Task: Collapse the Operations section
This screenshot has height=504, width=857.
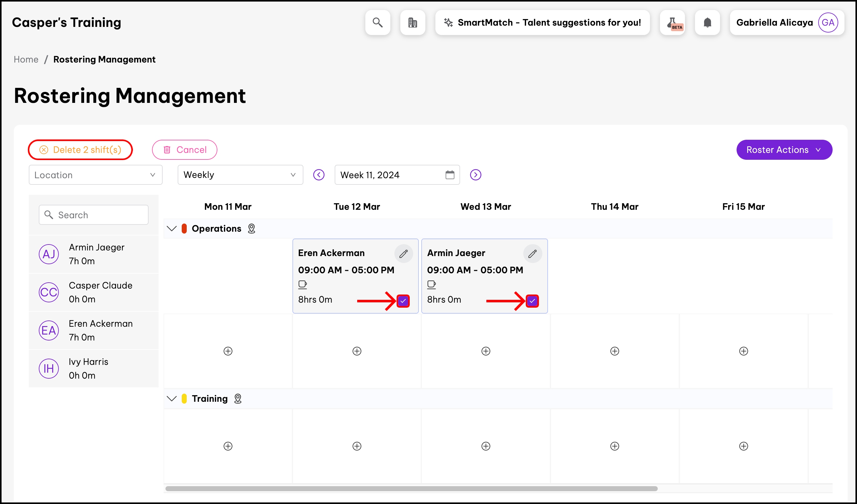Action: point(172,228)
